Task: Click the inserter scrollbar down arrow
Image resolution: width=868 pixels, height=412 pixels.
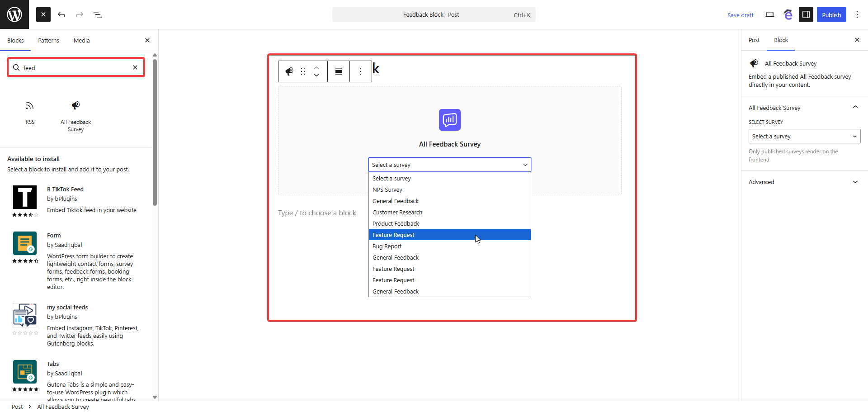Action: point(155,398)
